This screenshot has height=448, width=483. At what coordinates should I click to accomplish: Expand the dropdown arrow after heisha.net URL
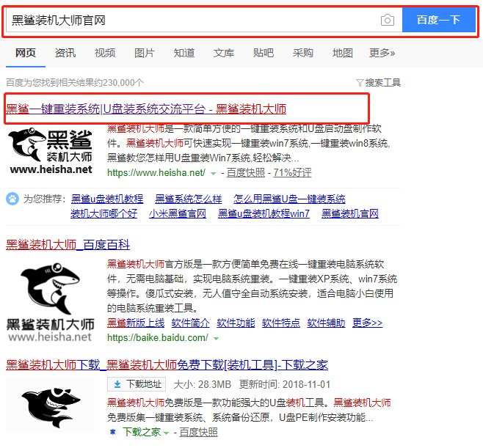213,174
